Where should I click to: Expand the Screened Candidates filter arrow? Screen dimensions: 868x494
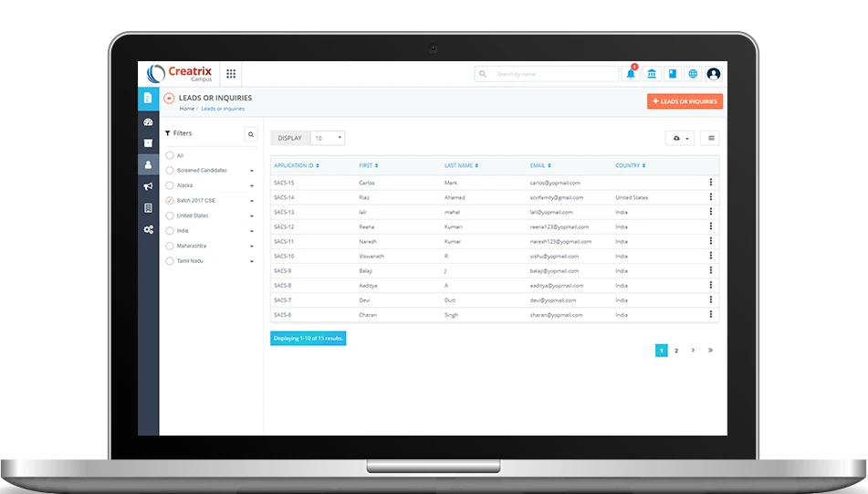click(252, 171)
